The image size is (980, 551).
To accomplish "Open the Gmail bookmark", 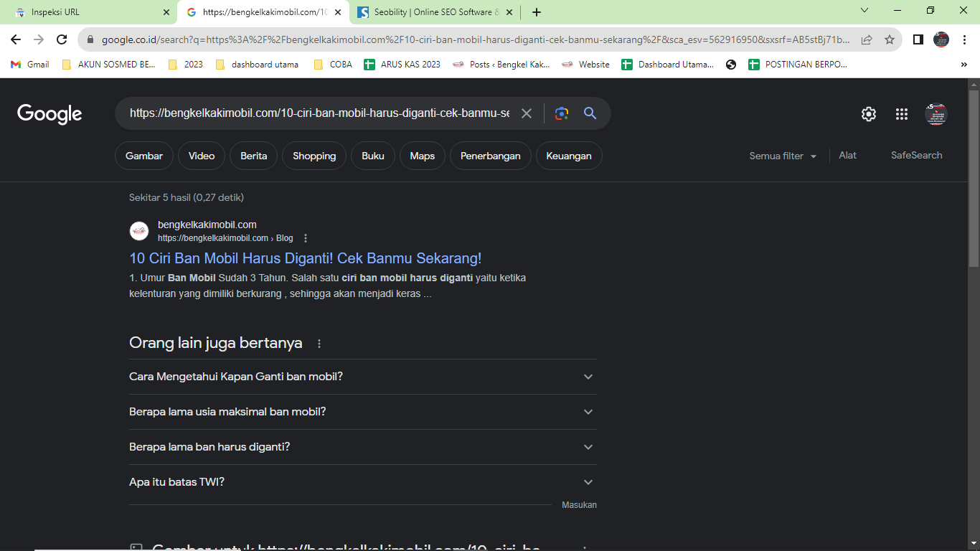I will pyautogui.click(x=30, y=65).
